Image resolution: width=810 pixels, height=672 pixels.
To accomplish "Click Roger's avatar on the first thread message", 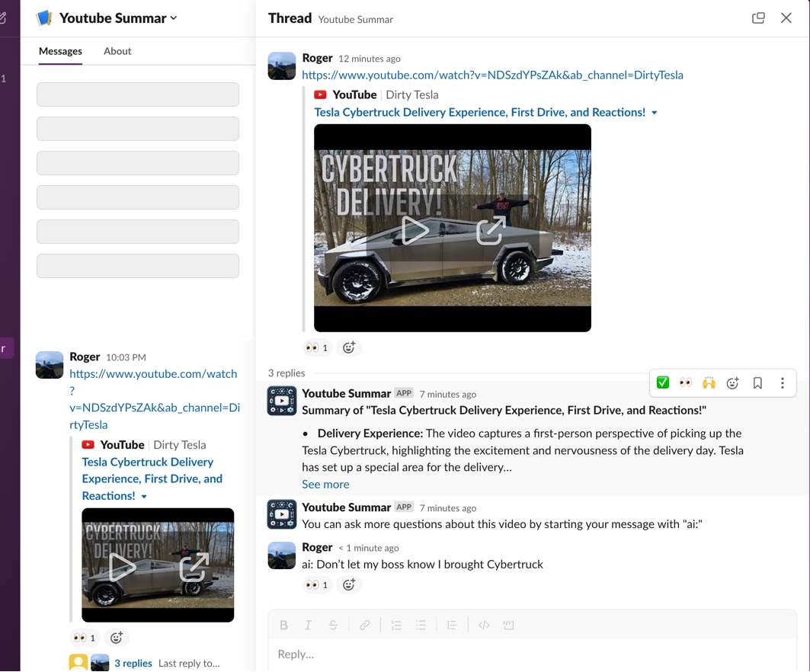I will coord(281,66).
